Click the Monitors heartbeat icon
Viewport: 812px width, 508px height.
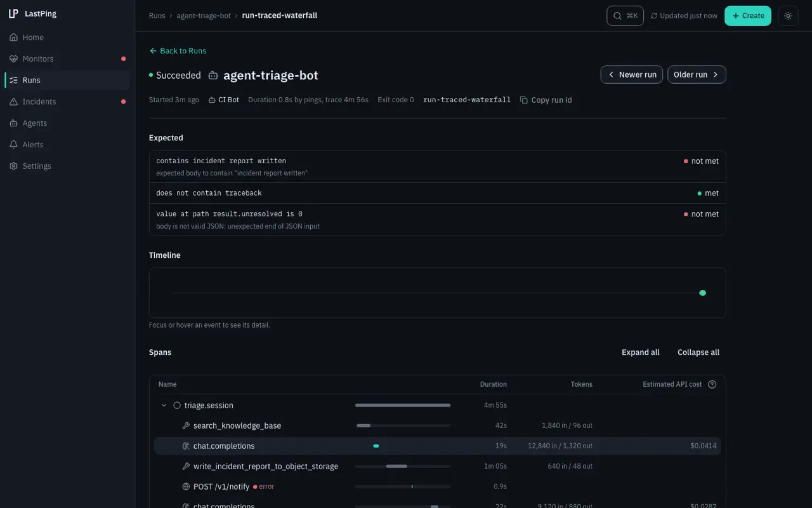coord(13,59)
